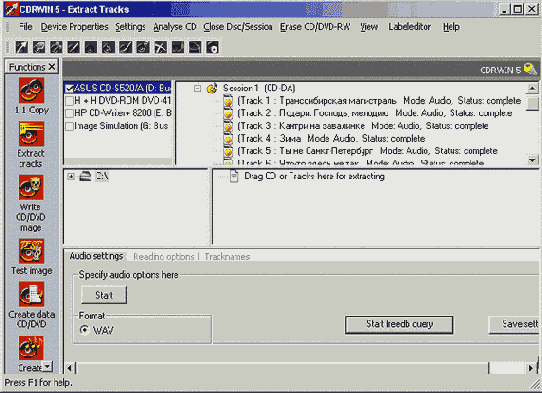This screenshot has width=542, height=393.
Task: Click the track list scroll-up arrow
Action: click(533, 88)
